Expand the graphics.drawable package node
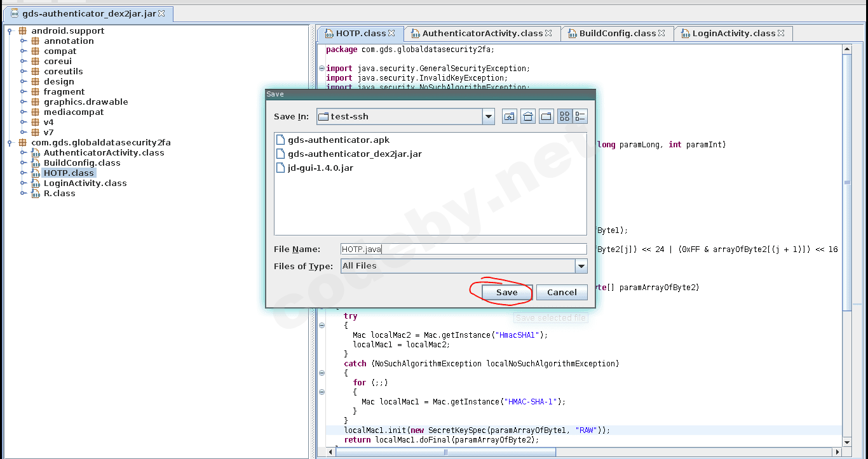 click(24, 102)
